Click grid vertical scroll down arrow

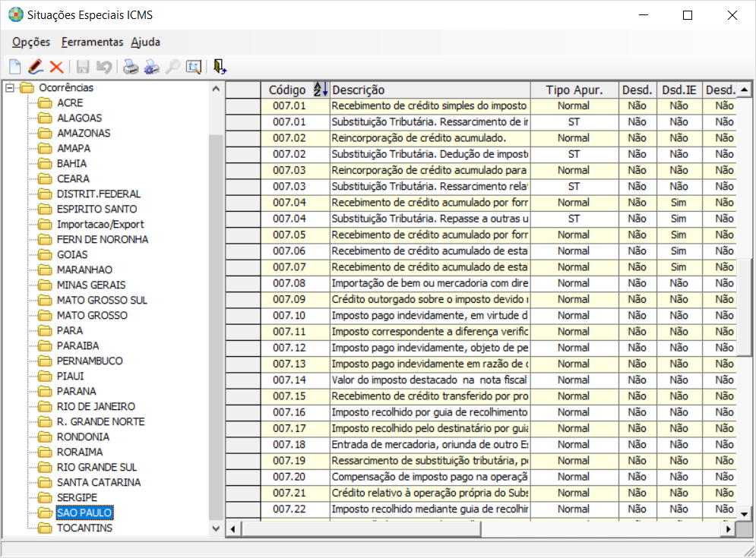744,514
